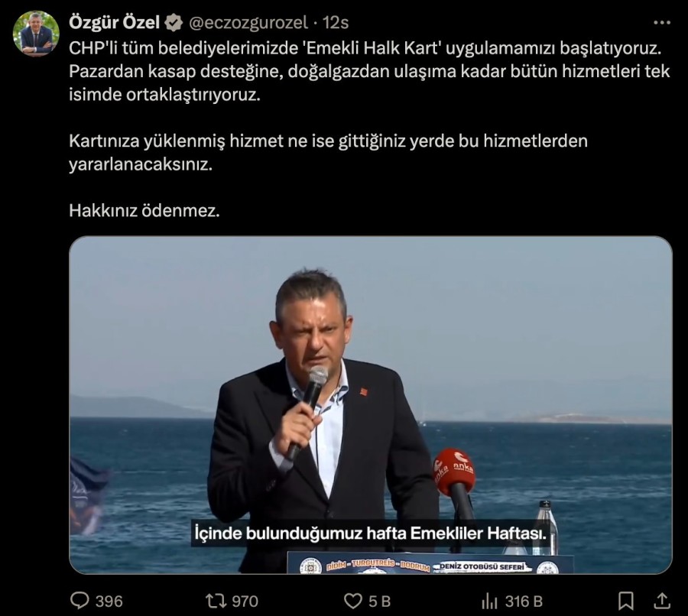Open the share upload arrow icon
Image resolution: width=688 pixels, height=616 pixels.
662,601
